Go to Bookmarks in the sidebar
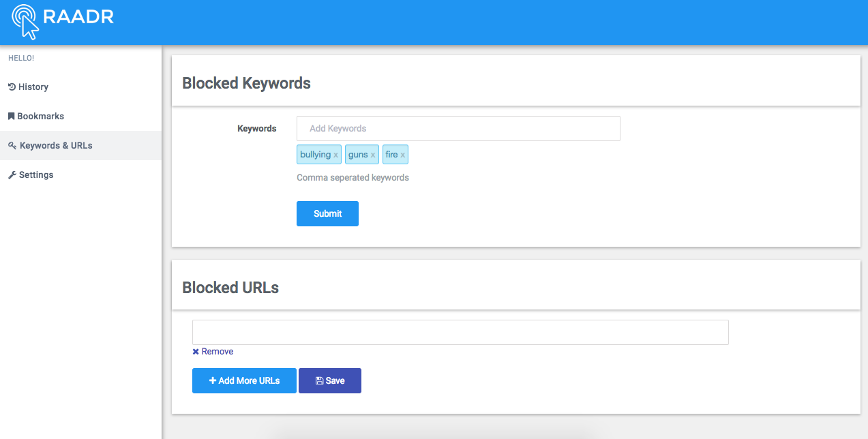The width and height of the screenshot is (868, 439). tap(40, 117)
